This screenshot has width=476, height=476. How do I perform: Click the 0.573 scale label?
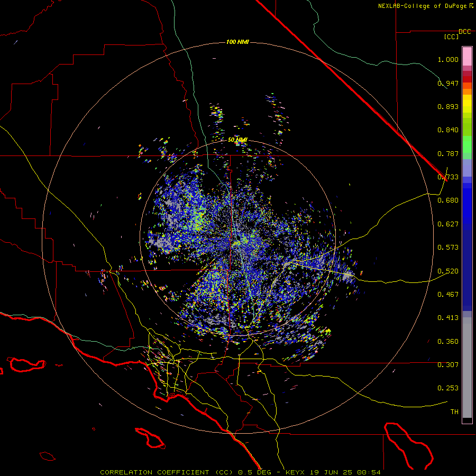pos(448,248)
